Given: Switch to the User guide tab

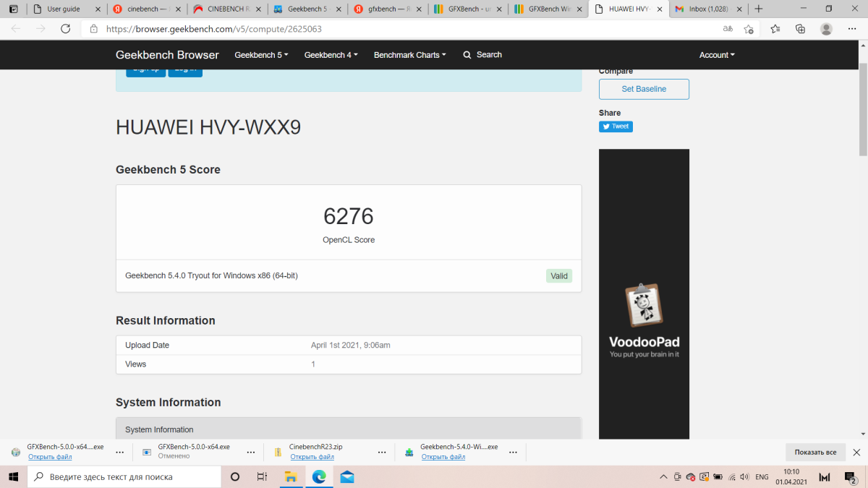Looking at the screenshot, I should tap(64, 9).
